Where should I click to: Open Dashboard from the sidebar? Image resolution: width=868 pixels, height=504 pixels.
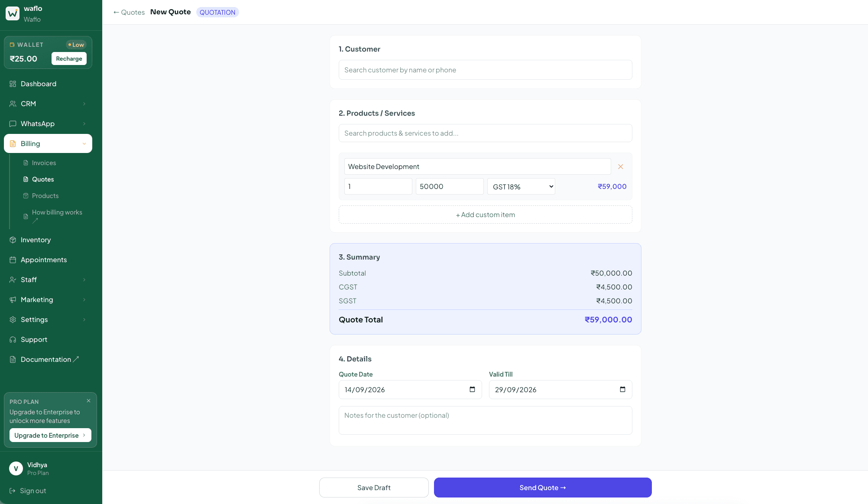pos(48,84)
